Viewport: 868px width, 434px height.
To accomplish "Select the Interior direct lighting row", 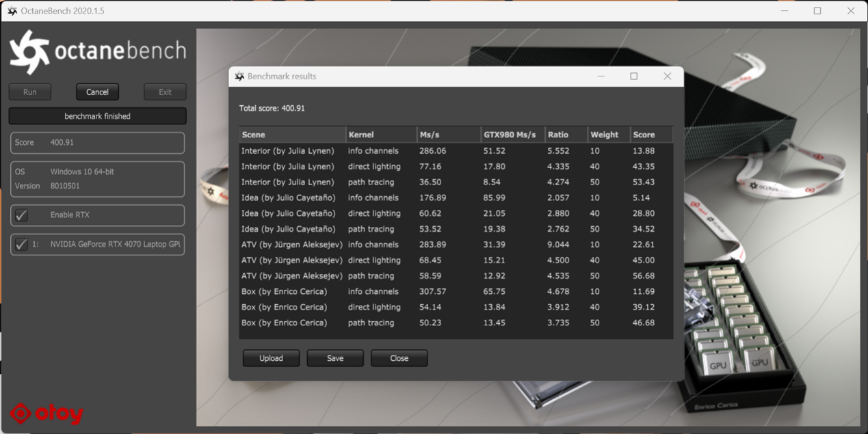I will pyautogui.click(x=456, y=166).
